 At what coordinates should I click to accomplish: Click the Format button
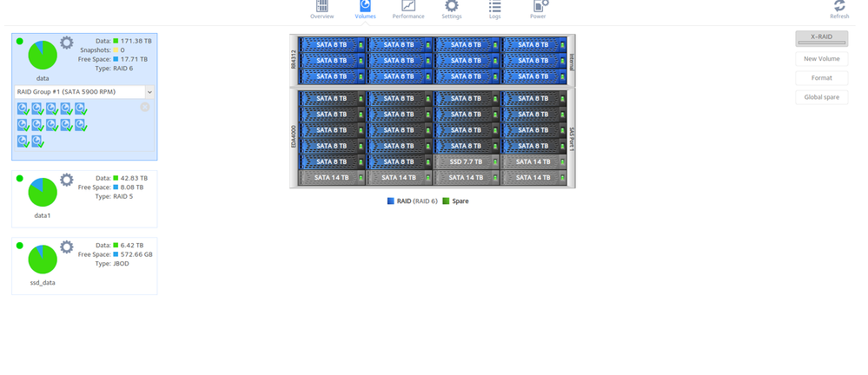821,78
